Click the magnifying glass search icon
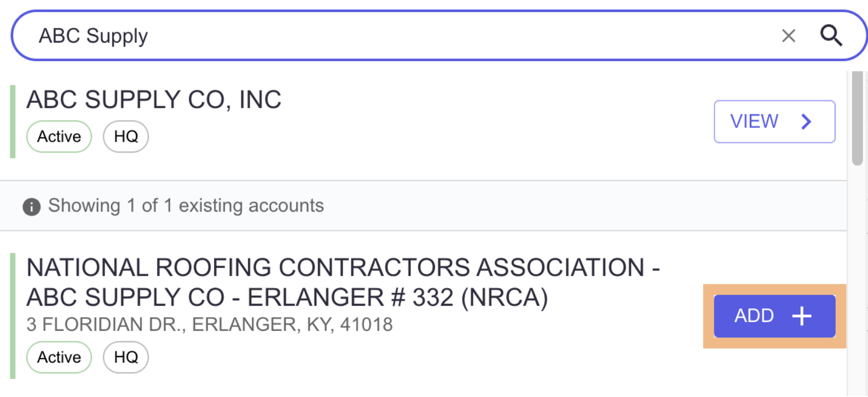Screen dimensions: 868x397 tap(831, 36)
